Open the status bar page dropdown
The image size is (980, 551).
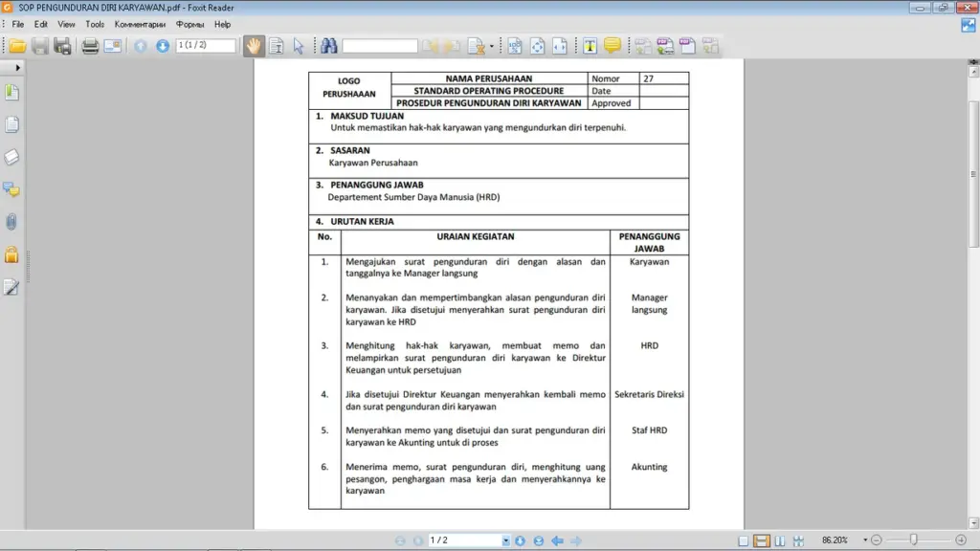click(x=505, y=541)
